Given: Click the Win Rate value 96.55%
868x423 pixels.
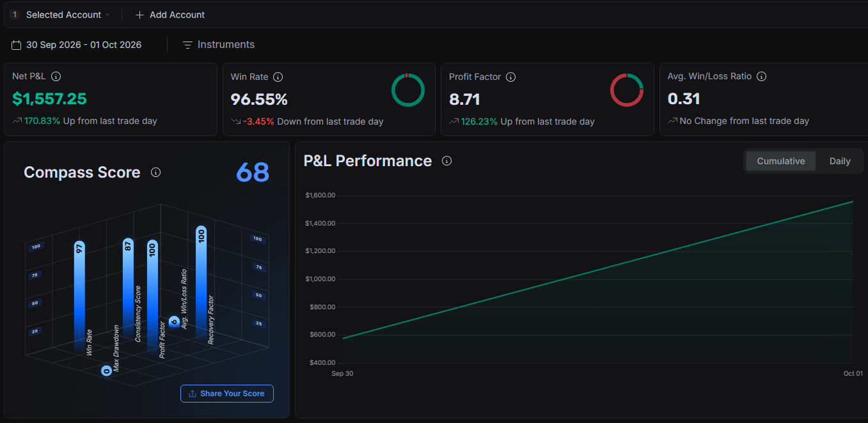Looking at the screenshot, I should [259, 99].
